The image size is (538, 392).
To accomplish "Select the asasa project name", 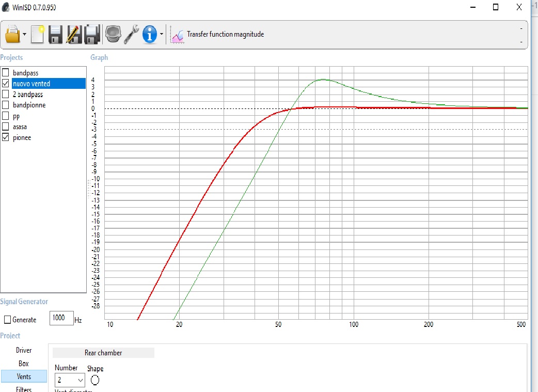I will [20, 127].
